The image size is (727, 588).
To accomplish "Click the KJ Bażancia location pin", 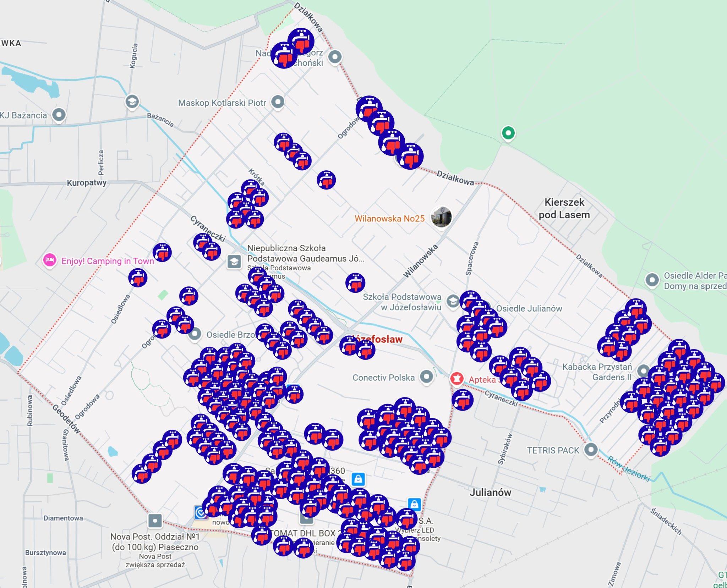I will pos(59,115).
